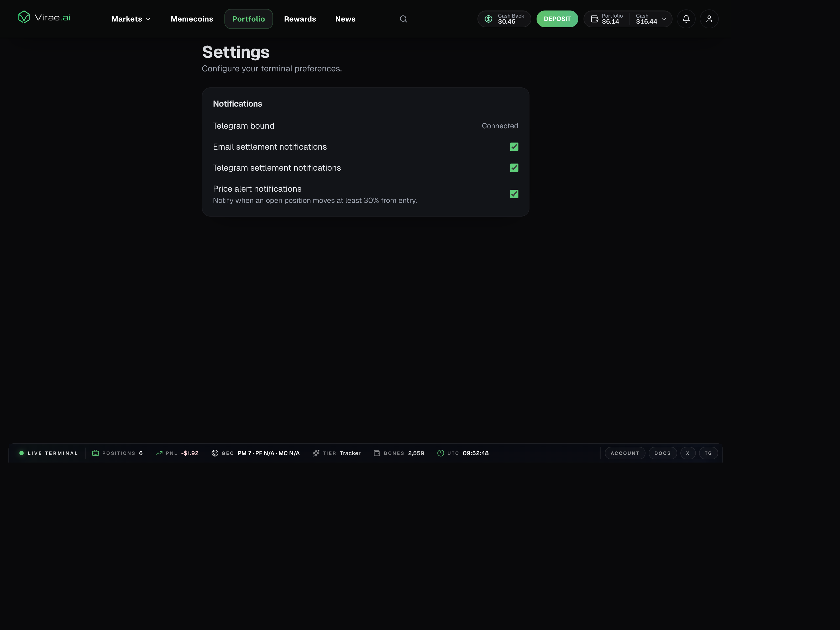Open the notifications bell icon

(x=686, y=19)
